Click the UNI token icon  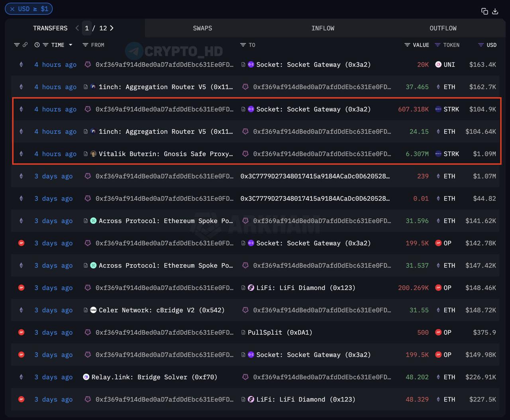coord(438,65)
